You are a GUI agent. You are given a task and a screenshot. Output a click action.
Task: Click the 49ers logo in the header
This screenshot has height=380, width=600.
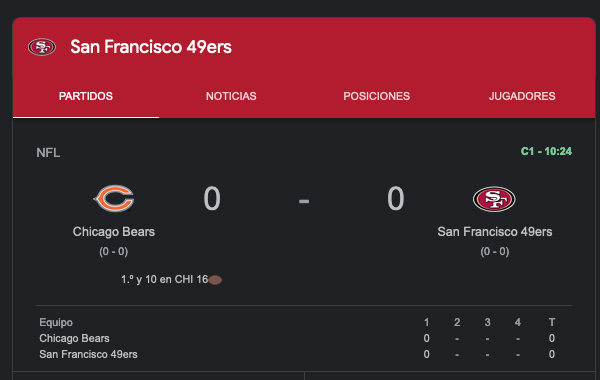click(x=42, y=47)
